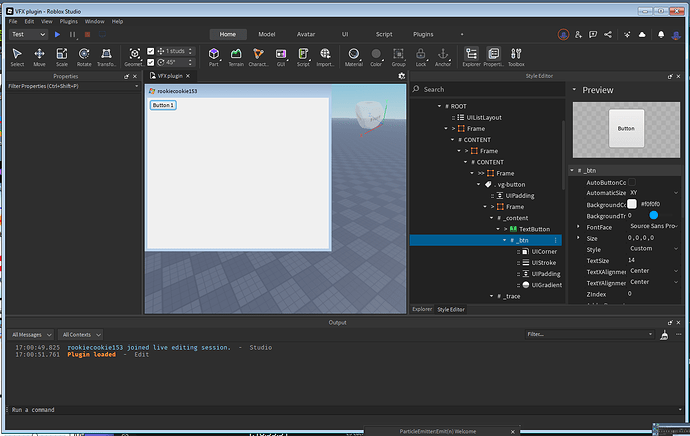The height and width of the screenshot is (436, 690).
Task: Toggle the move snapping studs checkbox
Action: tap(150, 51)
